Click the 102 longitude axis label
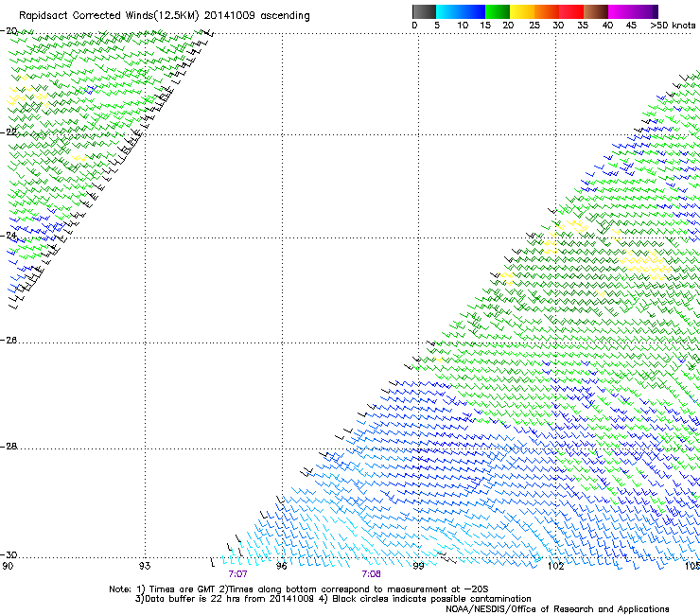This screenshot has width=700, height=615. click(x=555, y=566)
